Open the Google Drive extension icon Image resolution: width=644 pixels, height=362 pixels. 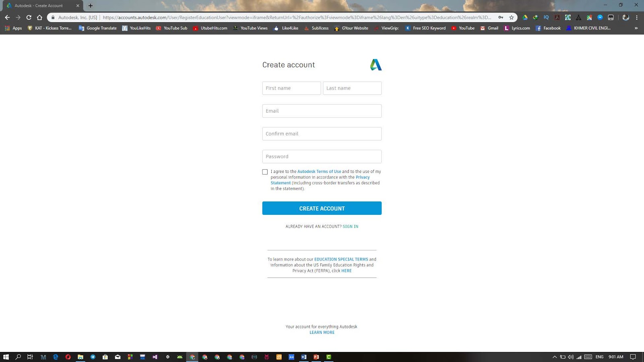pyautogui.click(x=524, y=17)
